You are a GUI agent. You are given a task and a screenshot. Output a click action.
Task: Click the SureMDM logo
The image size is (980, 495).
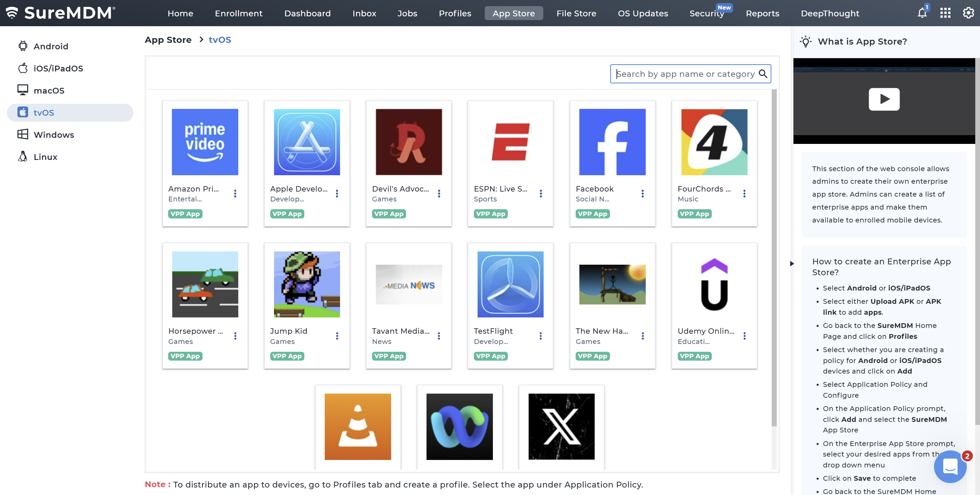(x=61, y=13)
